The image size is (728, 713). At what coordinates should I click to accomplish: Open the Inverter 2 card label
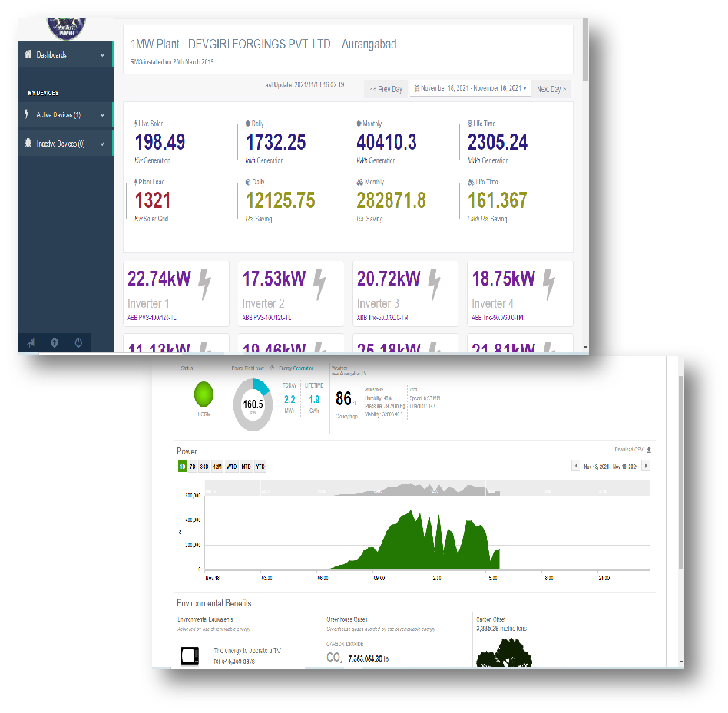pyautogui.click(x=263, y=303)
